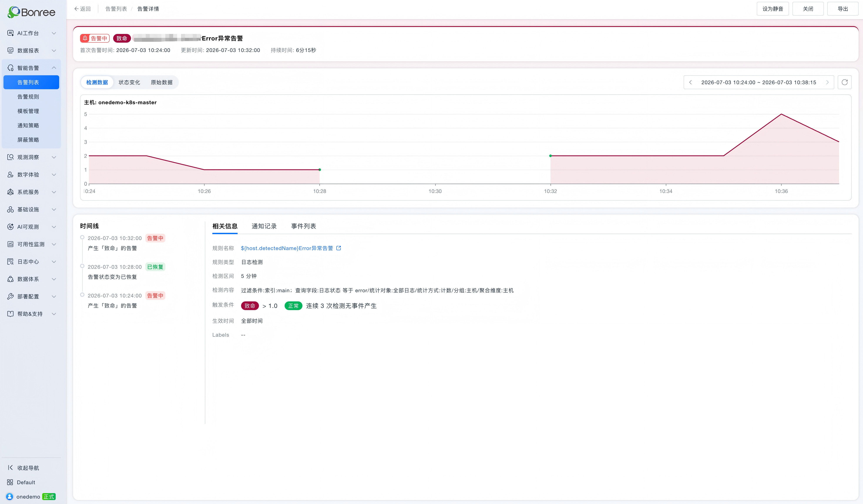Click the 10:32:00 告警中 timeline entry
863x504 pixels.
coord(126,243)
